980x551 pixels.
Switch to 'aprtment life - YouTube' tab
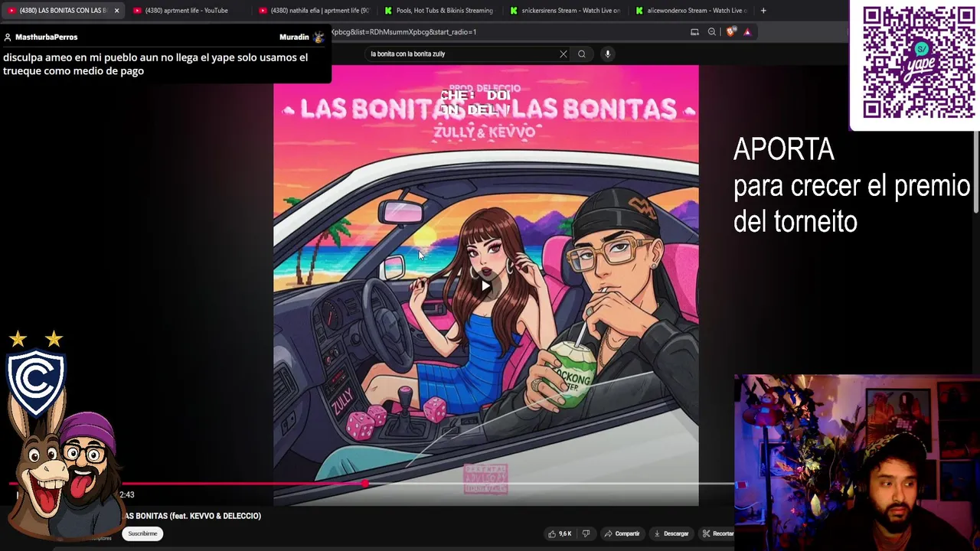pos(186,11)
